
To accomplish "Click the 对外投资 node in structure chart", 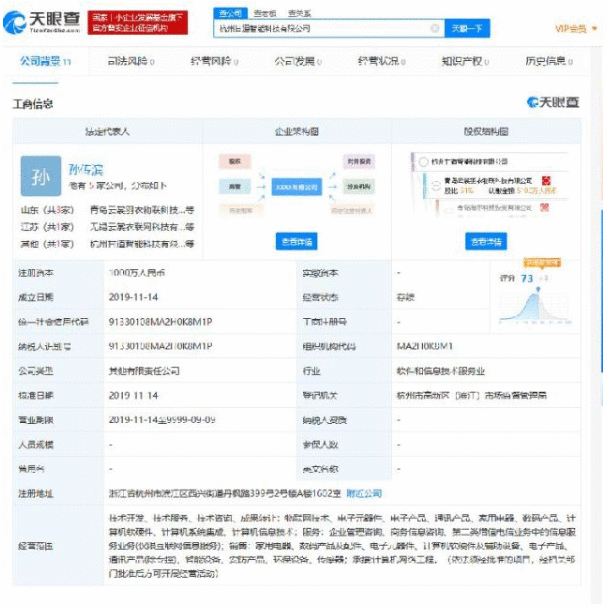I will click(x=359, y=161).
